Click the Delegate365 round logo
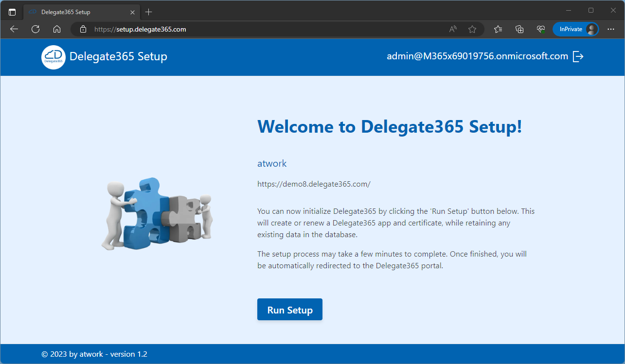This screenshot has width=625, height=364. [53, 57]
